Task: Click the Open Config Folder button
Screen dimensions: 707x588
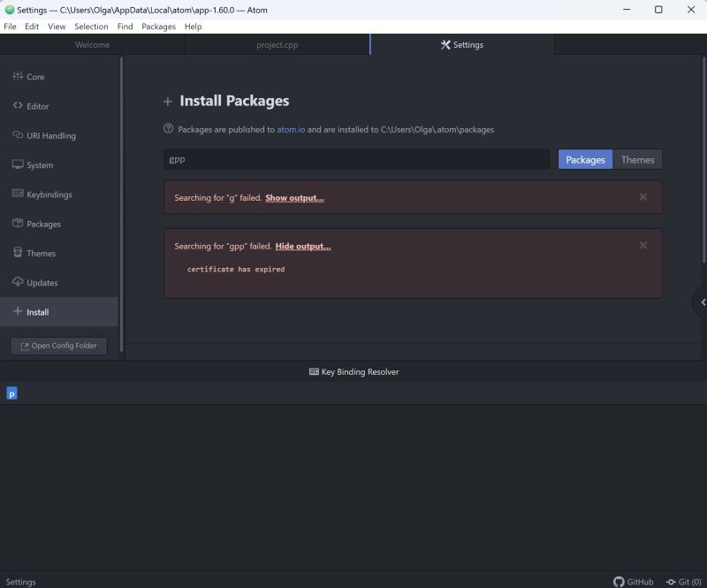Action: click(57, 346)
